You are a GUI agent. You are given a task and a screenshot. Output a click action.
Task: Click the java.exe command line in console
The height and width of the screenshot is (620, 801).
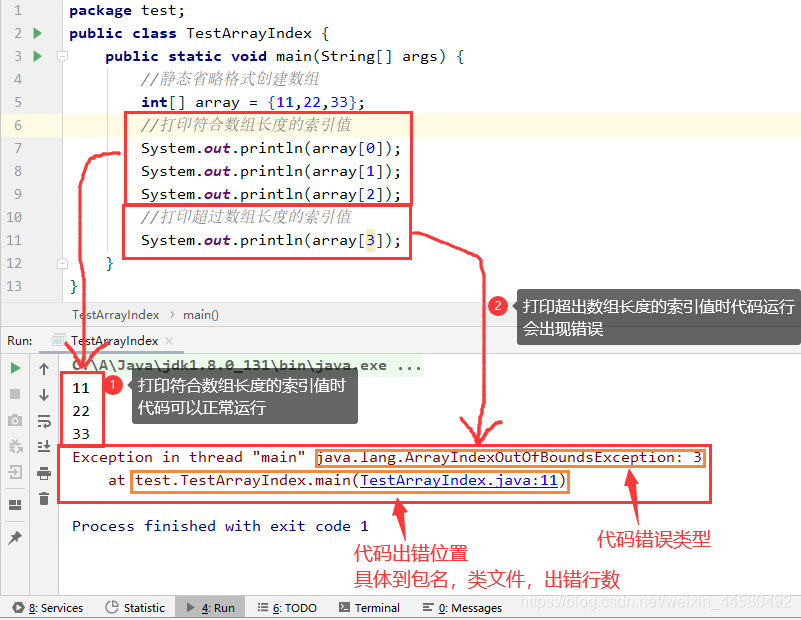coord(247,366)
